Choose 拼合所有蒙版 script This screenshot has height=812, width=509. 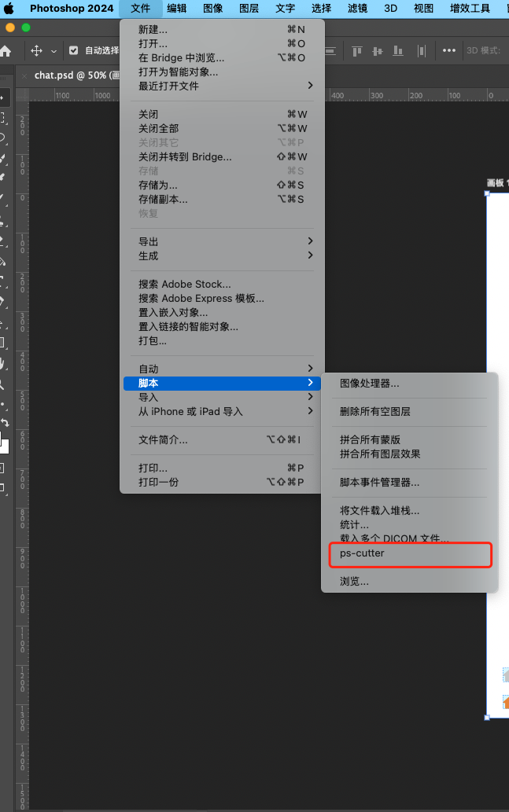(410, 439)
